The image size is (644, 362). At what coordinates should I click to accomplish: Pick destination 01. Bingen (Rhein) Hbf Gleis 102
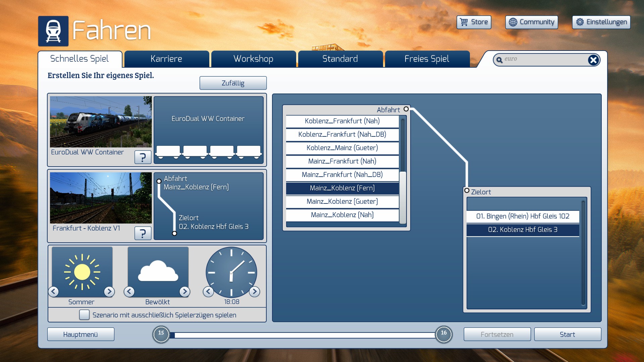(x=523, y=216)
